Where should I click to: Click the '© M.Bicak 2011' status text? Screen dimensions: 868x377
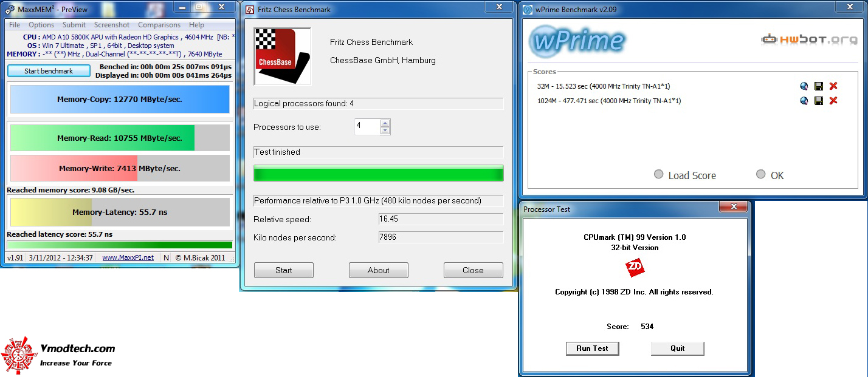click(x=200, y=258)
